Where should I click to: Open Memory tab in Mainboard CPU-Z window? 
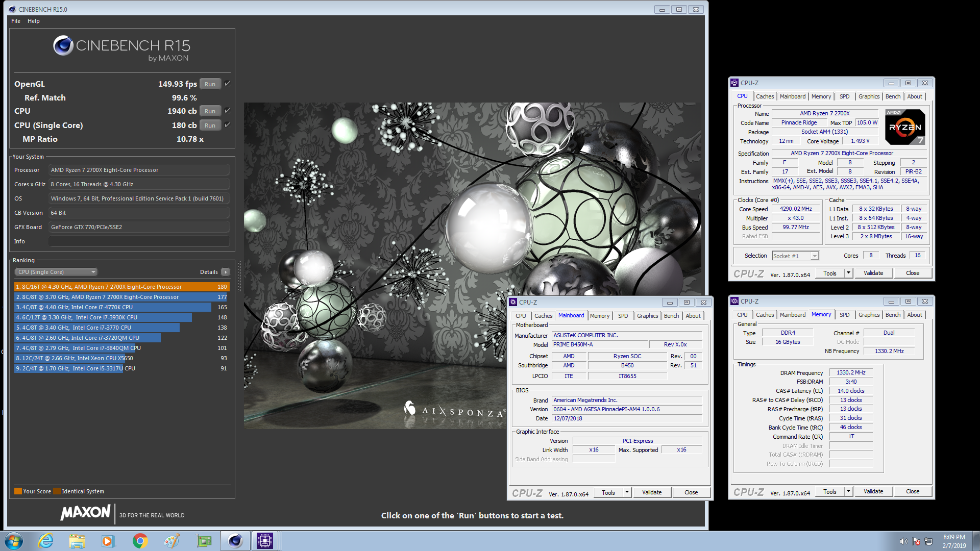(x=600, y=316)
